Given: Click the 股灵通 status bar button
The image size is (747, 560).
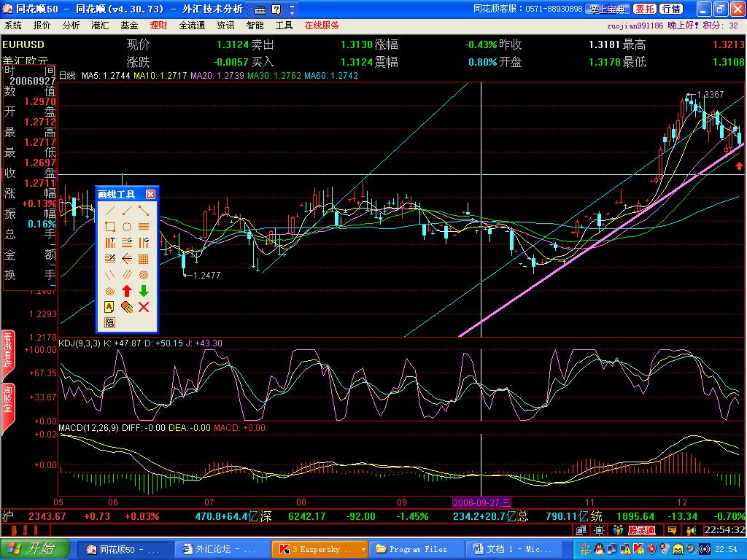Looking at the screenshot, I should 642,530.
